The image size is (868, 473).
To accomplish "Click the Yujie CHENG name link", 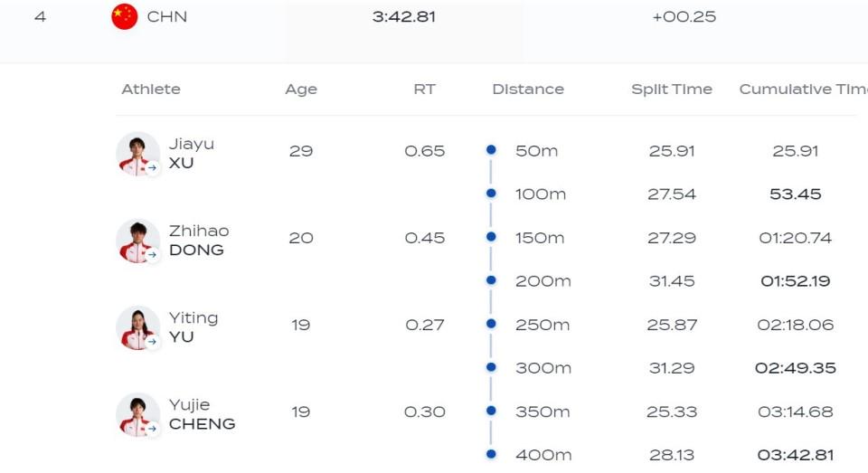I will click(202, 414).
